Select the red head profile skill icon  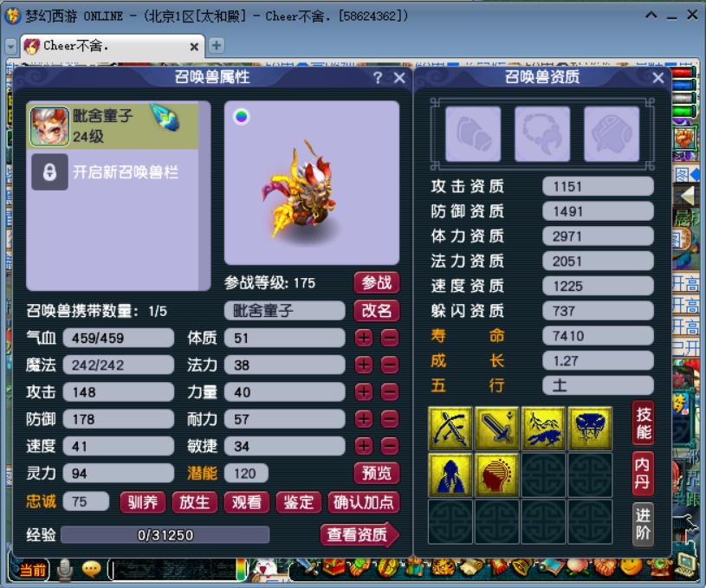pyautogui.click(x=496, y=475)
